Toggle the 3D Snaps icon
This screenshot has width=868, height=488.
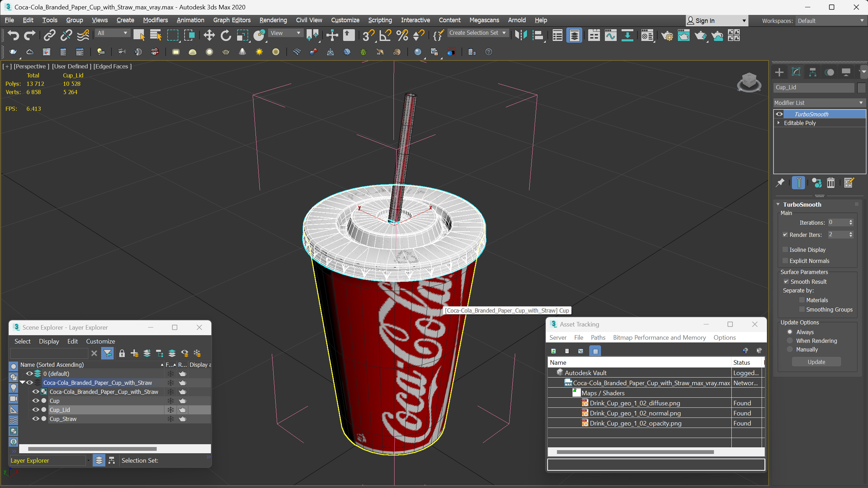tap(368, 35)
